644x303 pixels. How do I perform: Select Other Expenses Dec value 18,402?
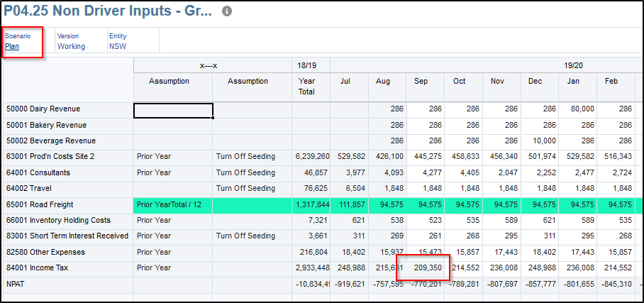[540, 252]
